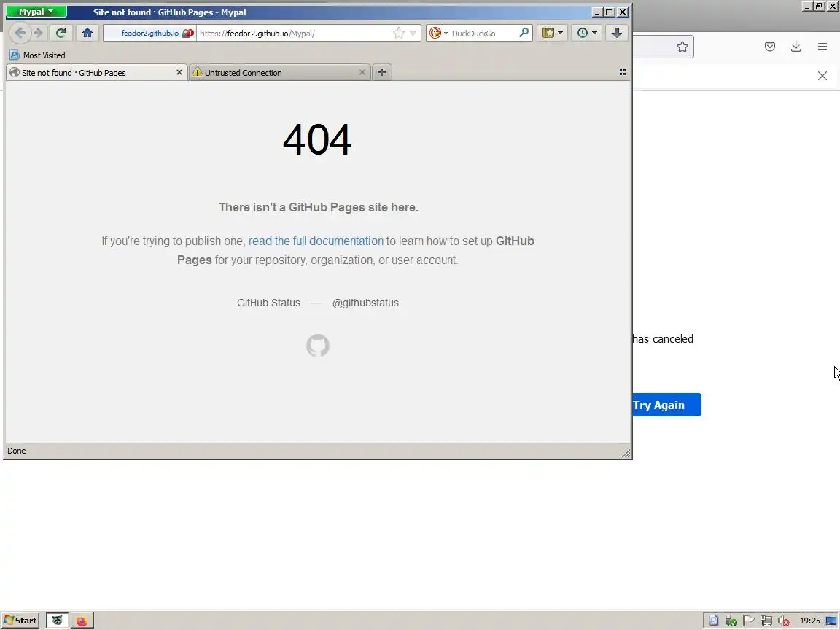
Task: Open the Windows Start menu
Action: pyautogui.click(x=20, y=621)
